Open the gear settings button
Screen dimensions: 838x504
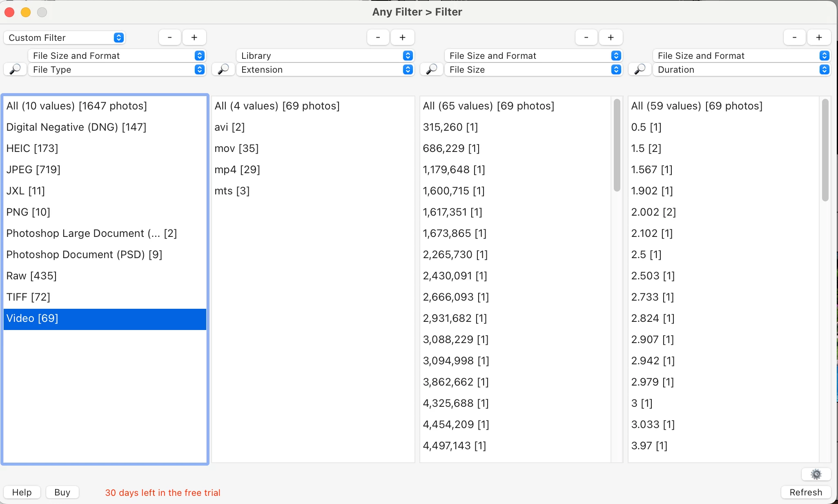coord(816,474)
